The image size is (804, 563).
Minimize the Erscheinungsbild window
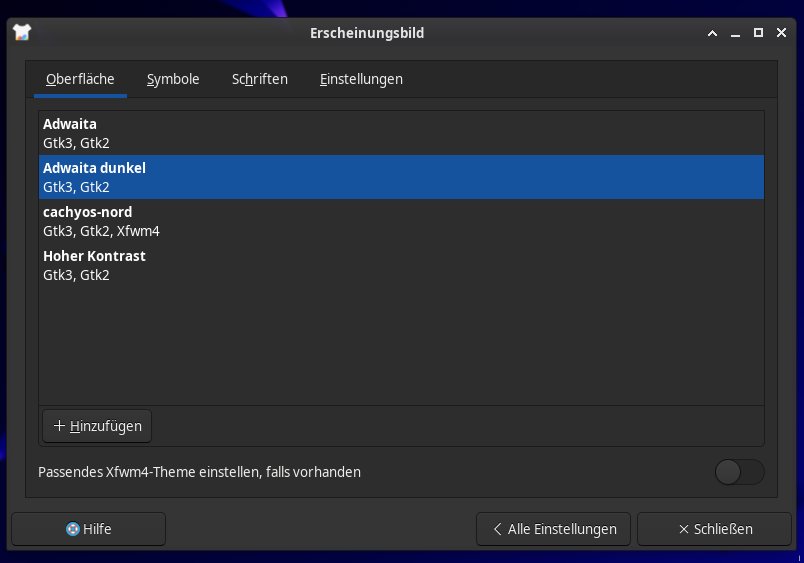click(735, 33)
